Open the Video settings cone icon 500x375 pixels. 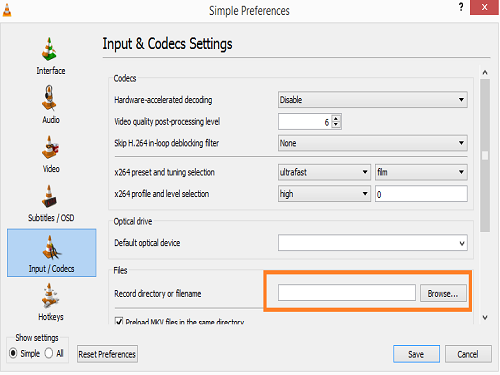50,147
